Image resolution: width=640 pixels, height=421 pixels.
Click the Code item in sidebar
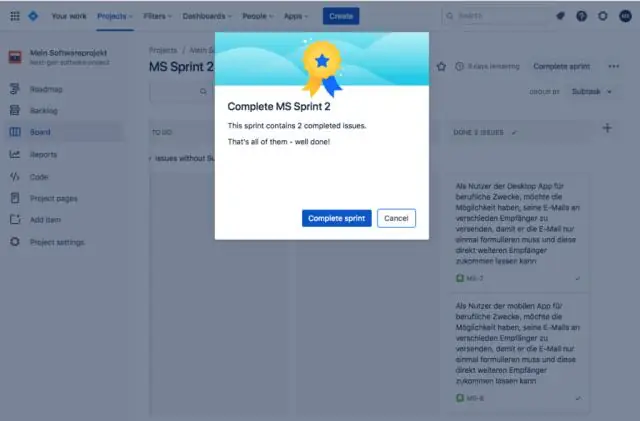(39, 177)
